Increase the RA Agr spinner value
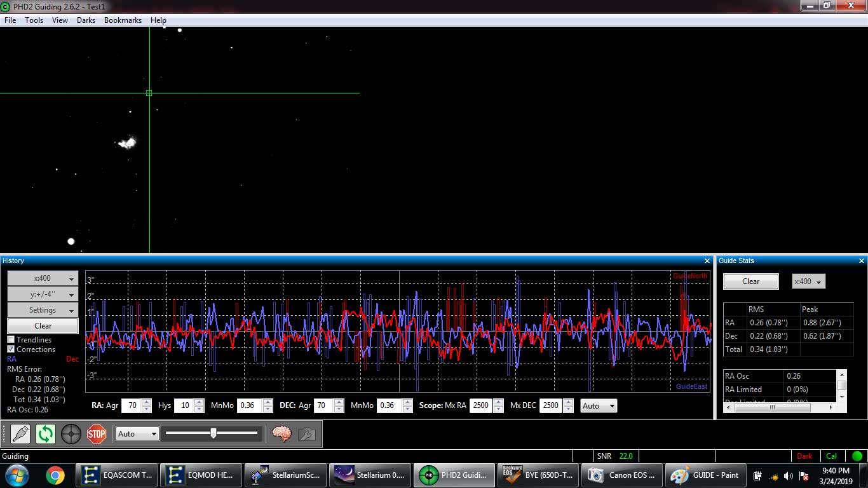The width and height of the screenshot is (868, 488). 147,402
